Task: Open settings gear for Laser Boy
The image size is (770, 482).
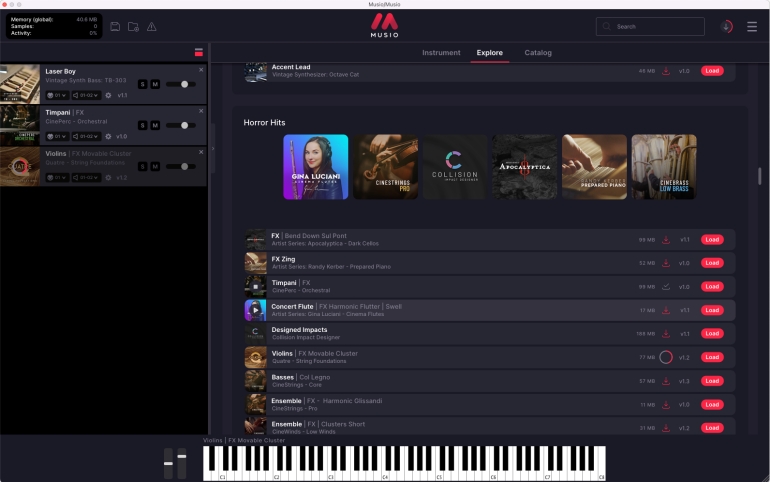Action: point(109,95)
